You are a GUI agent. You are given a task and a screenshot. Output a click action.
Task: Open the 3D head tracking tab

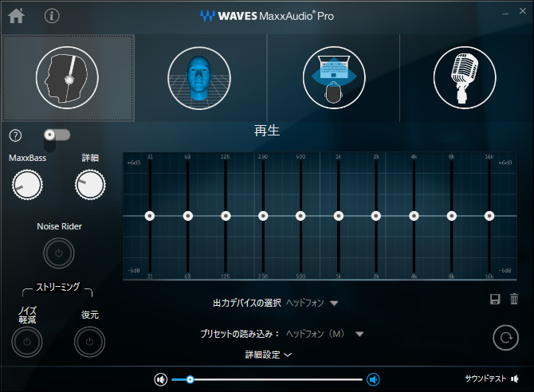199,77
